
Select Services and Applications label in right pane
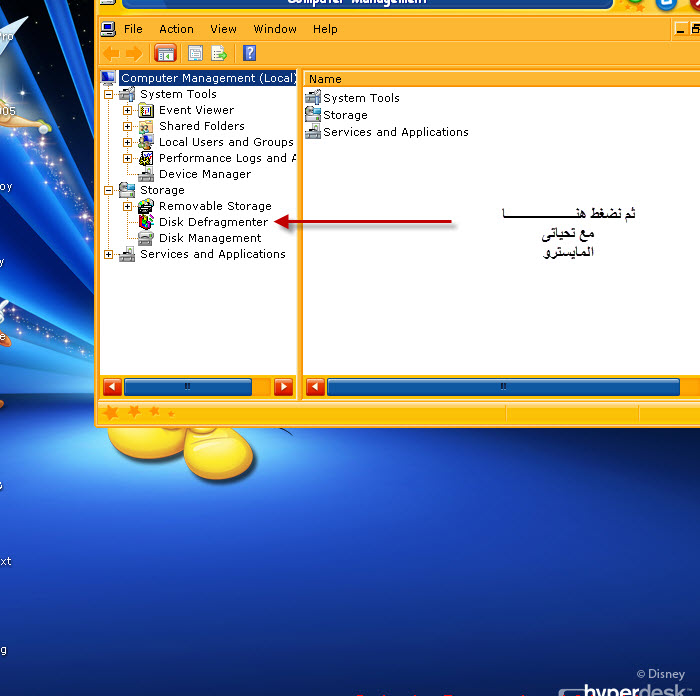(396, 132)
